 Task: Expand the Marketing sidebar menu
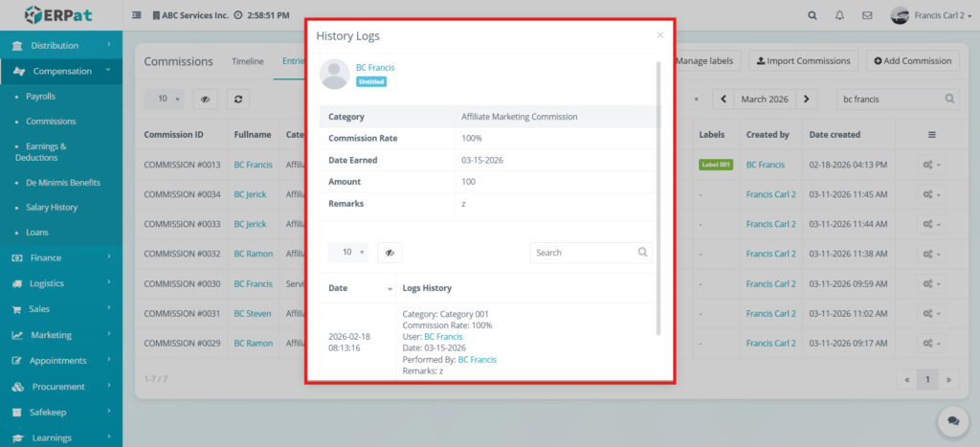[61, 334]
